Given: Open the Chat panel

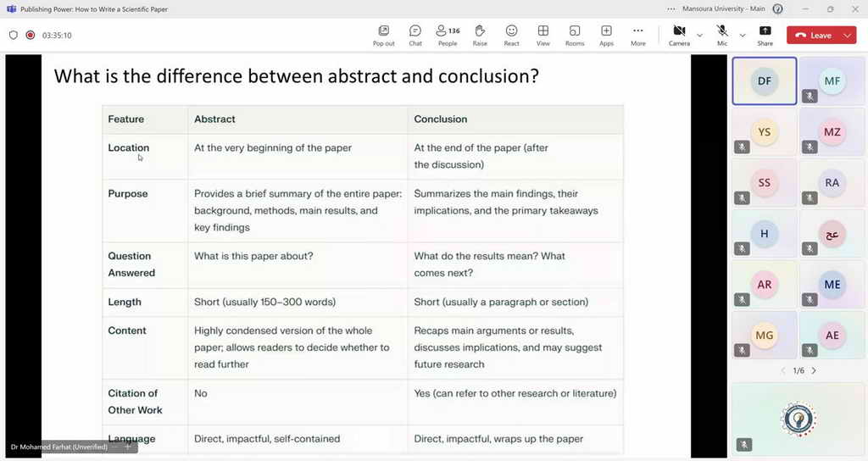Looking at the screenshot, I should [415, 36].
